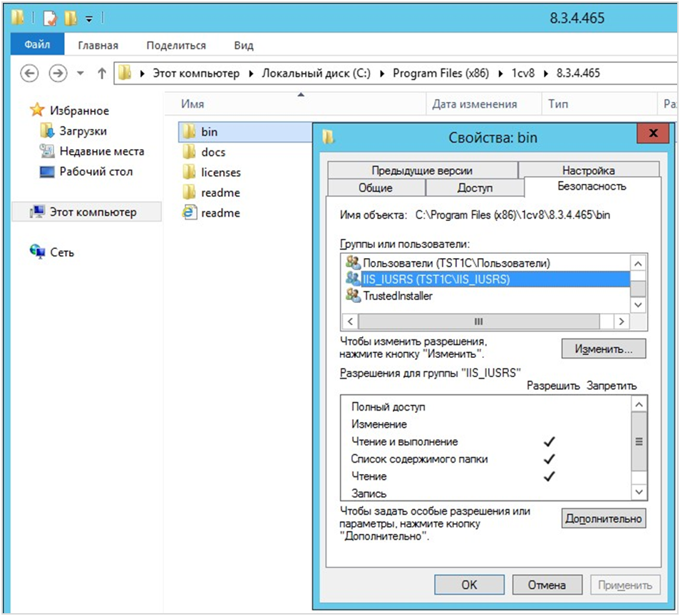Open Рабочий стол from favorites
This screenshot has width=680, height=616.
tap(47, 172)
